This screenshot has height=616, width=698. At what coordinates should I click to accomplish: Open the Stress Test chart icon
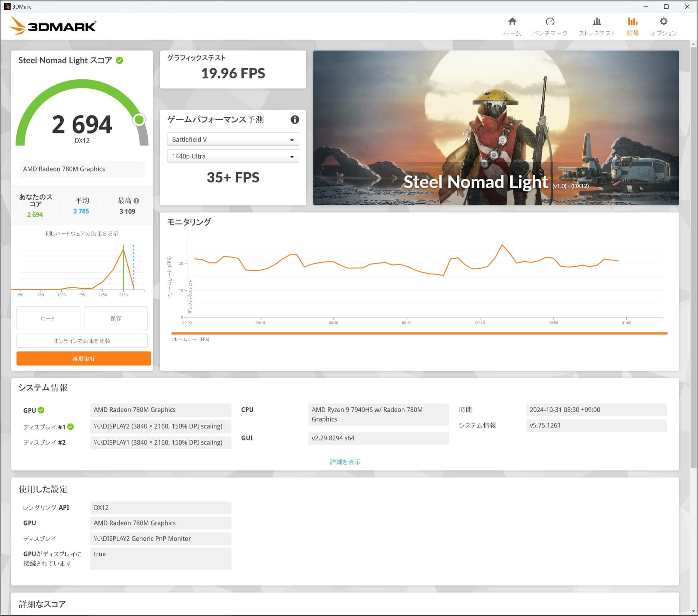[x=597, y=22]
